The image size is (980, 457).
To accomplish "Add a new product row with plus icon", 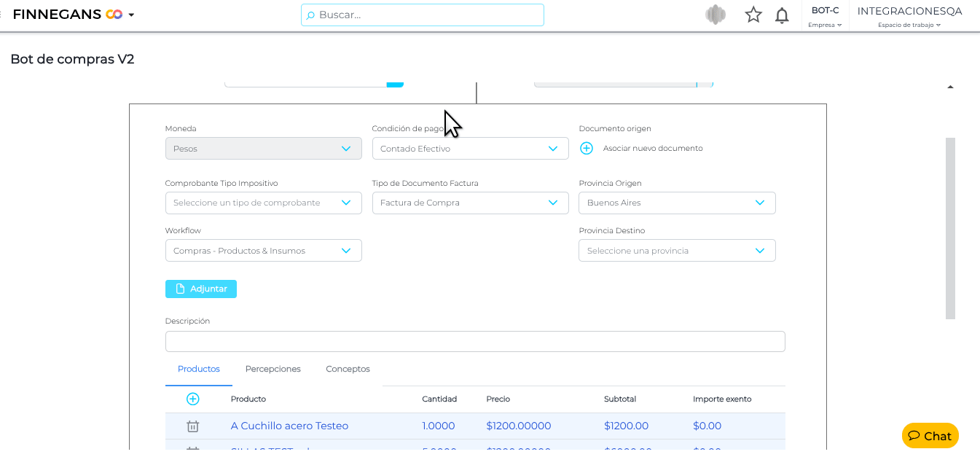I will pyautogui.click(x=192, y=399).
